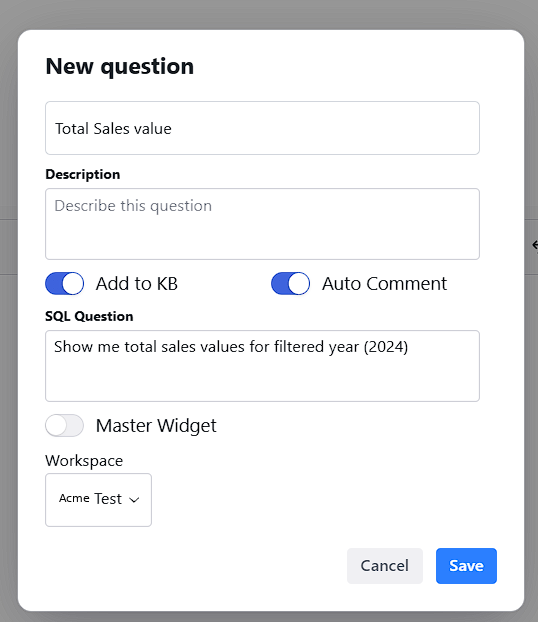The width and height of the screenshot is (538, 622).
Task: Click the Auto Comment label text
Action: click(384, 284)
